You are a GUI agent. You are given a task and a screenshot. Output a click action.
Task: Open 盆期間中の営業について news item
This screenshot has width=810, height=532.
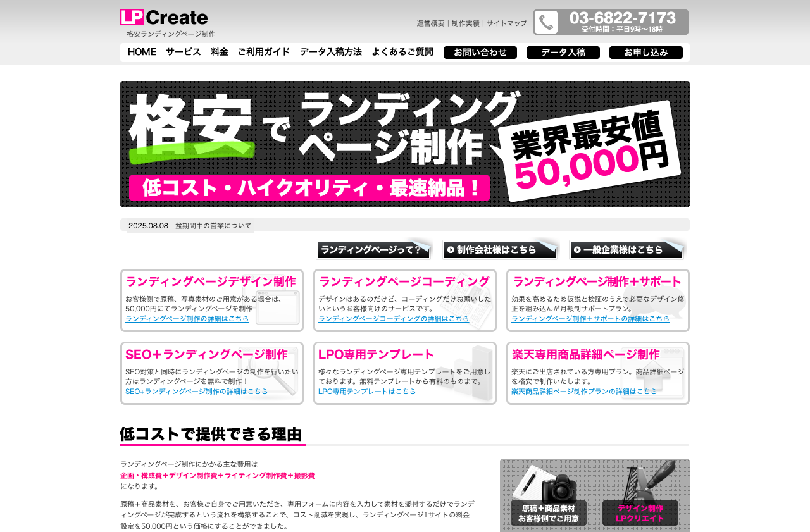pyautogui.click(x=213, y=226)
